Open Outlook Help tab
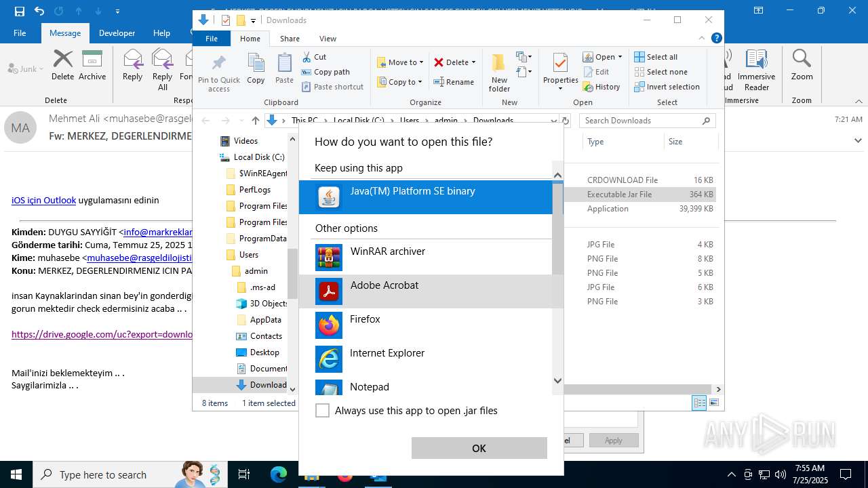The height and width of the screenshot is (488, 868). tap(161, 33)
